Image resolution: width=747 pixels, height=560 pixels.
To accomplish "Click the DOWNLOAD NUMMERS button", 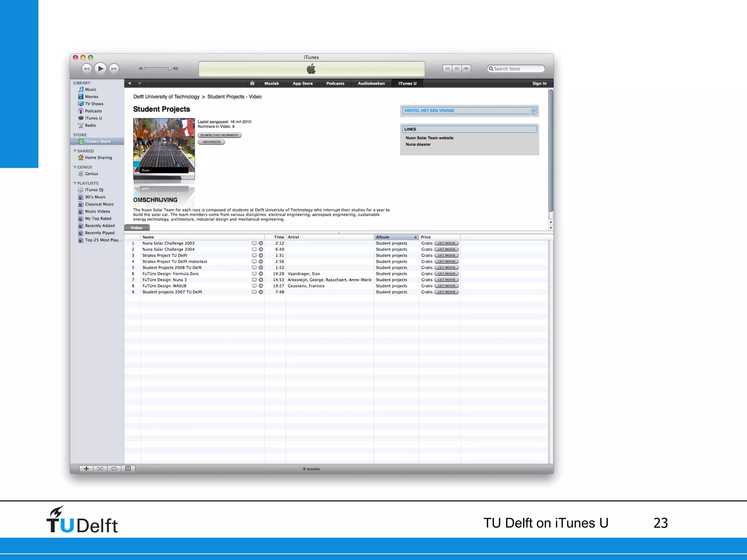I will pyautogui.click(x=219, y=135).
